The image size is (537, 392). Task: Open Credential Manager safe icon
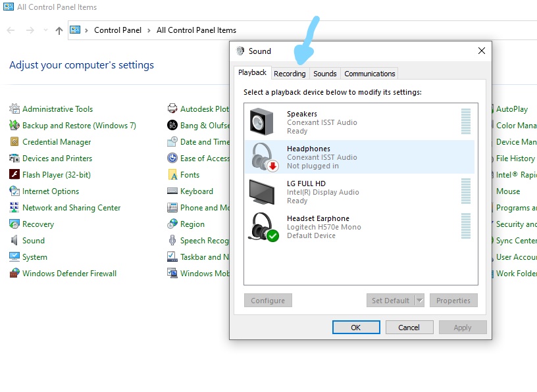[x=14, y=141]
